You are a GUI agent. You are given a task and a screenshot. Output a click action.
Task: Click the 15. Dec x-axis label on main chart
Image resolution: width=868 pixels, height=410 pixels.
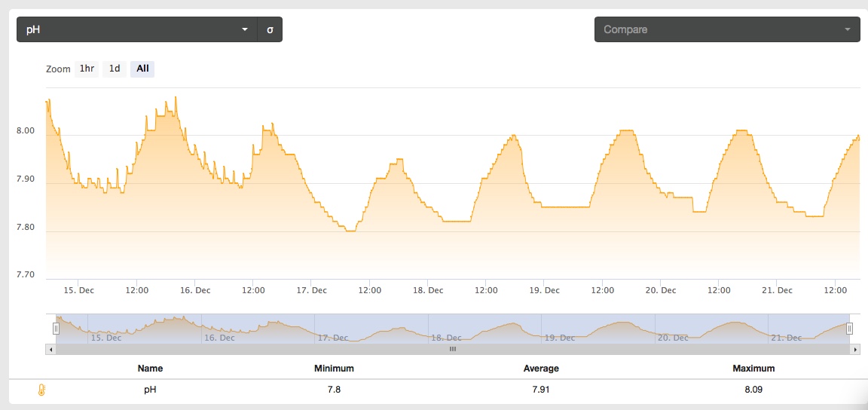coord(78,290)
